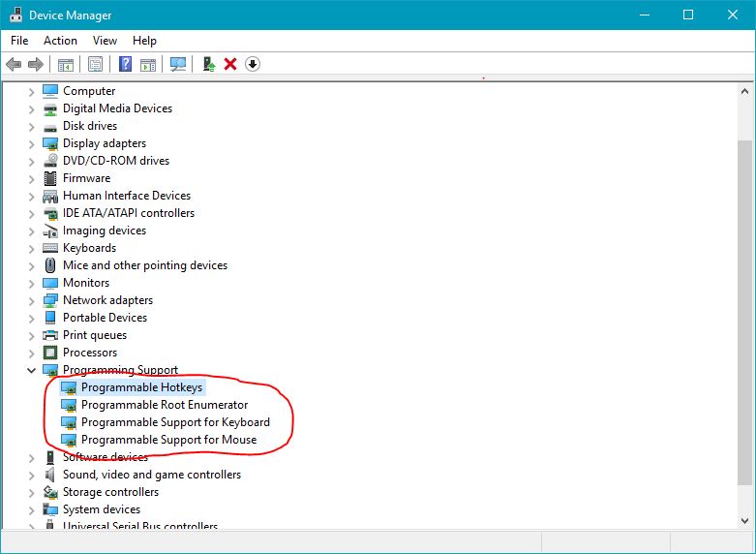This screenshot has width=756, height=554.
Task: Click the down-arrow Disable device icon
Action: pyautogui.click(x=253, y=64)
